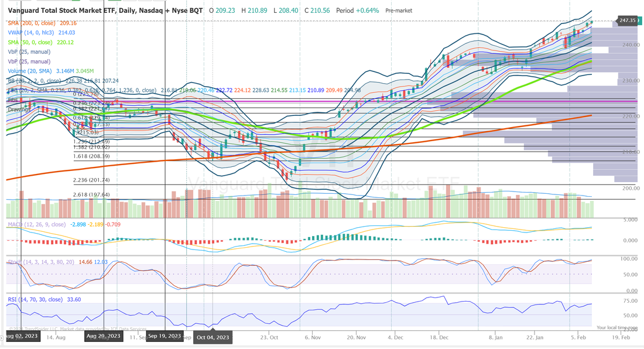Image resolution: width=644 pixels, height=349 pixels.
Task: Click the RSI value 33.60
Action: [x=74, y=300]
